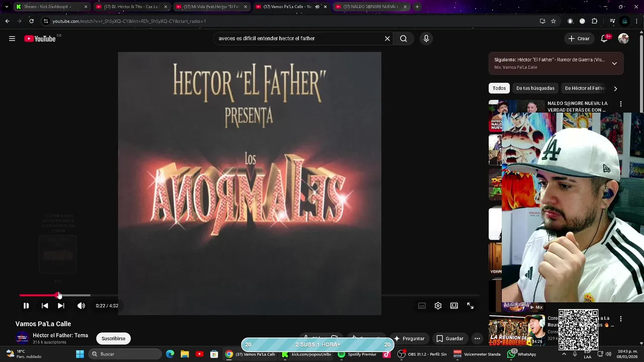644x362 pixels.
Task: Subscribe with the Suscribirse button
Action: click(x=113, y=338)
